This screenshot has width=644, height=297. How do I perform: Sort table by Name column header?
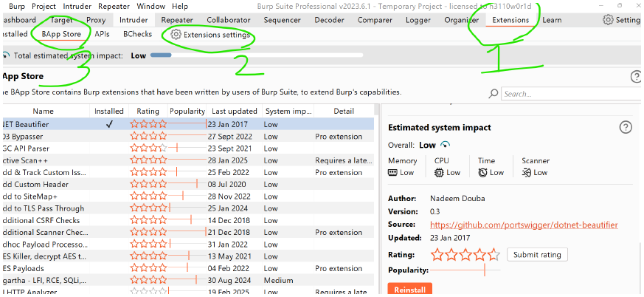44,111
